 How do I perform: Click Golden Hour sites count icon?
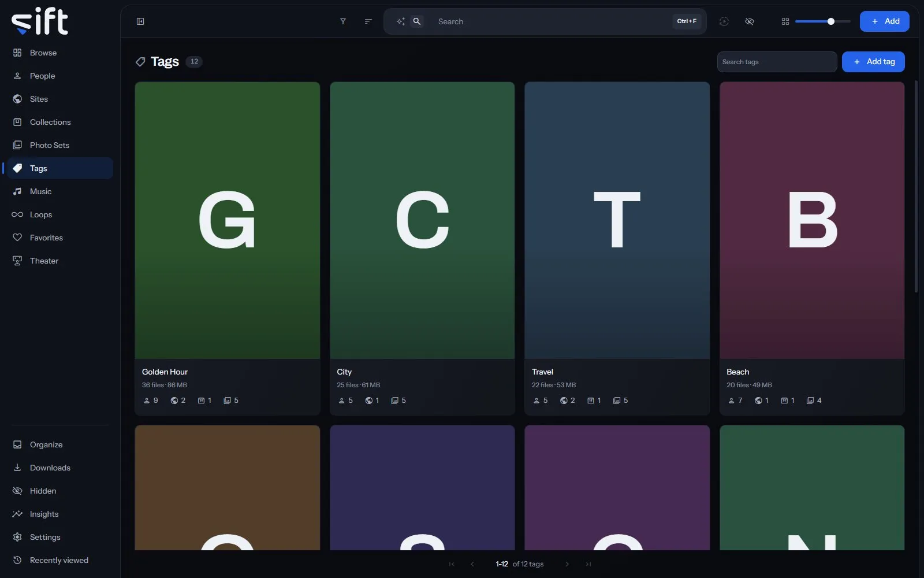pos(174,401)
